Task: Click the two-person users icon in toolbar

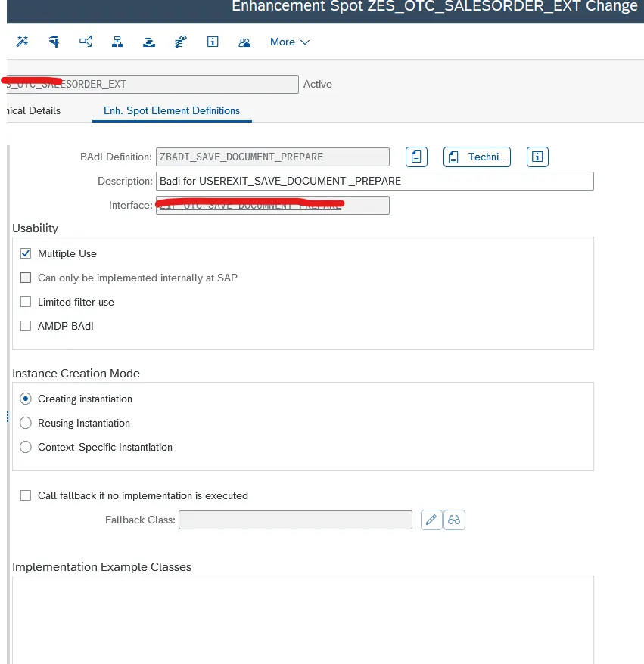Action: click(x=244, y=42)
